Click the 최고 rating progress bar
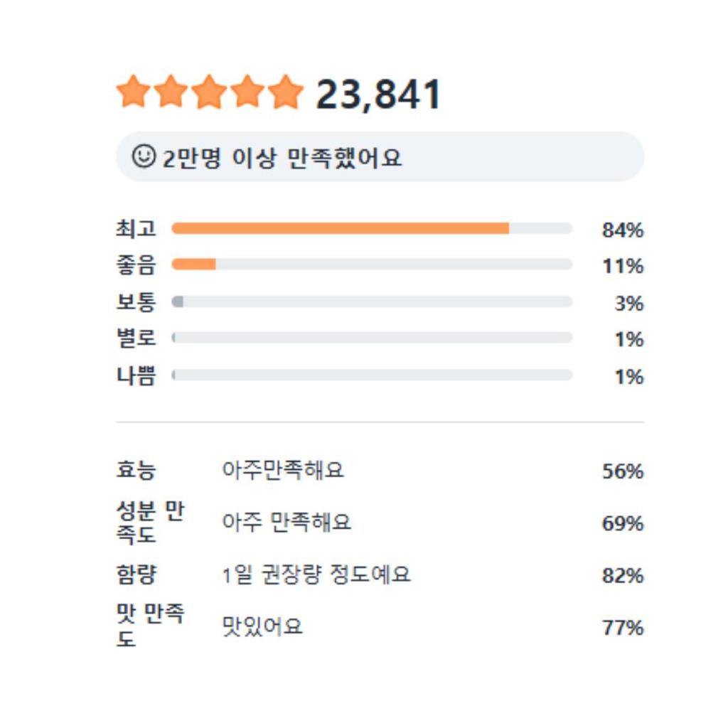728x728 pixels. (372, 228)
